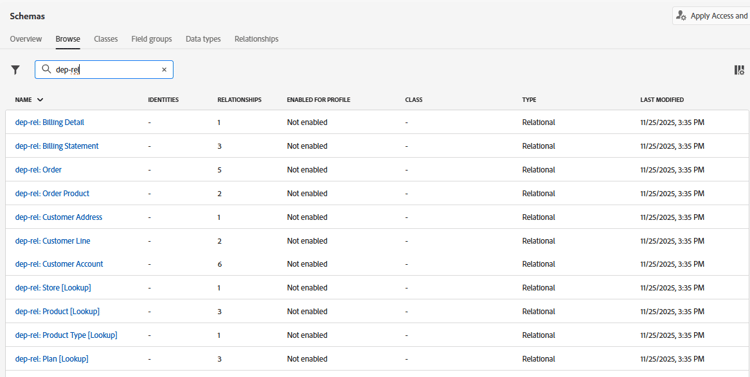Open dep-rel: Plan [Lookup] schema
This screenshot has height=377, width=750.
pos(52,359)
